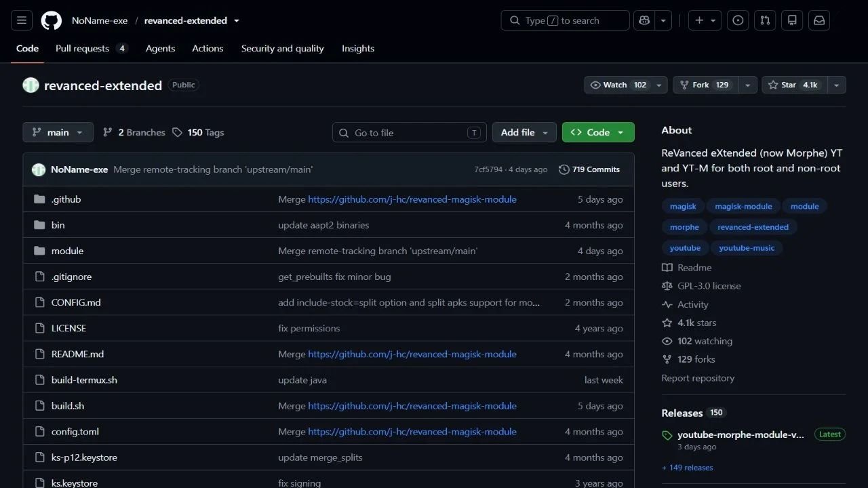
Task: Click the Go to file search field
Action: 410,132
